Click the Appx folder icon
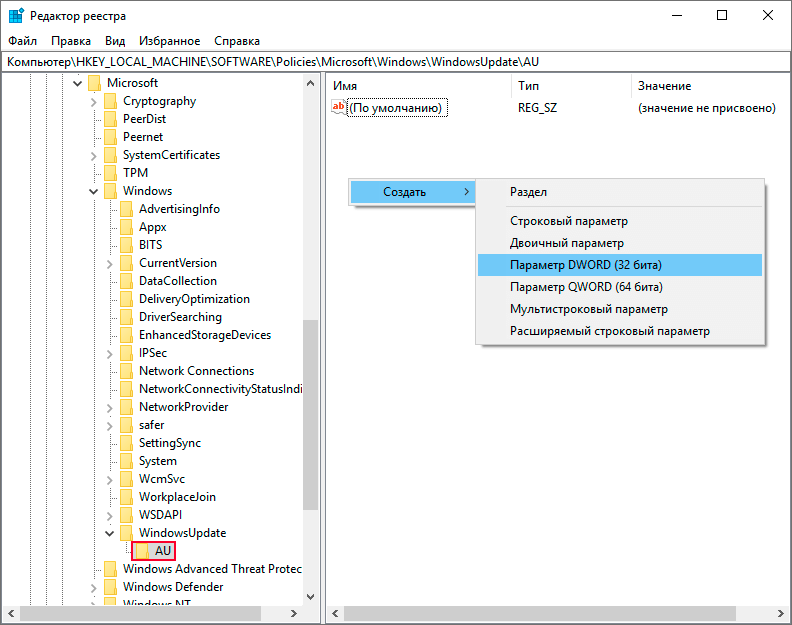The image size is (792, 625). tap(127, 227)
